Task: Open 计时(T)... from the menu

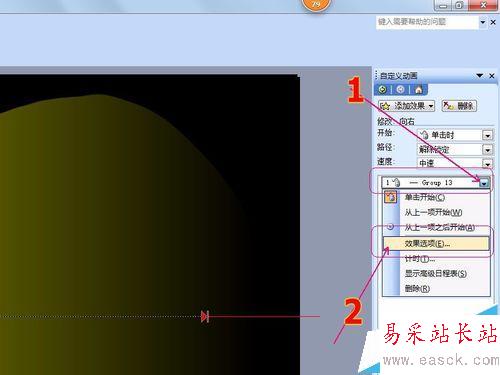Action: tap(437, 259)
